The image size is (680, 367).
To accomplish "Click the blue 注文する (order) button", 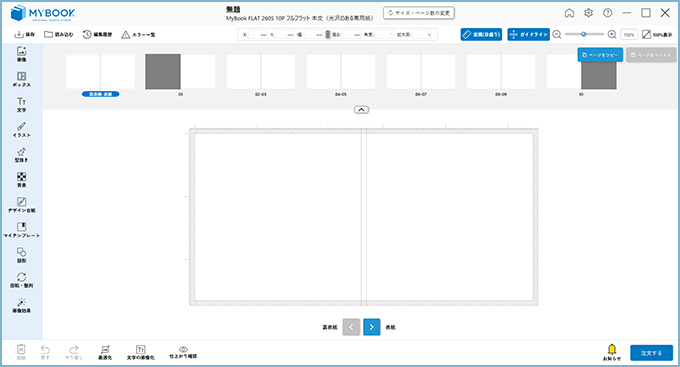I will (x=651, y=353).
